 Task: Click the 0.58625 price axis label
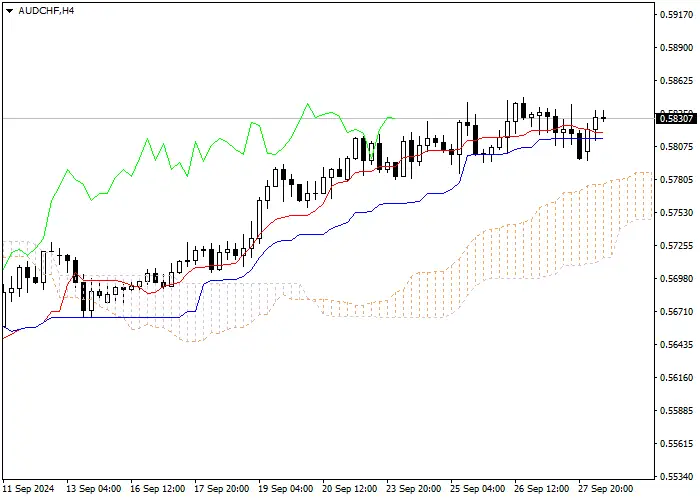click(x=677, y=81)
